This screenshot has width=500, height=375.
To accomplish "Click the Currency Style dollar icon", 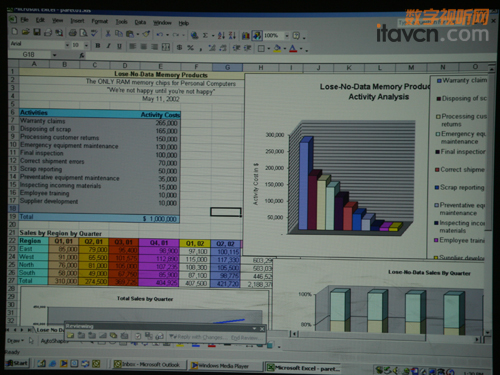I will [179, 47].
